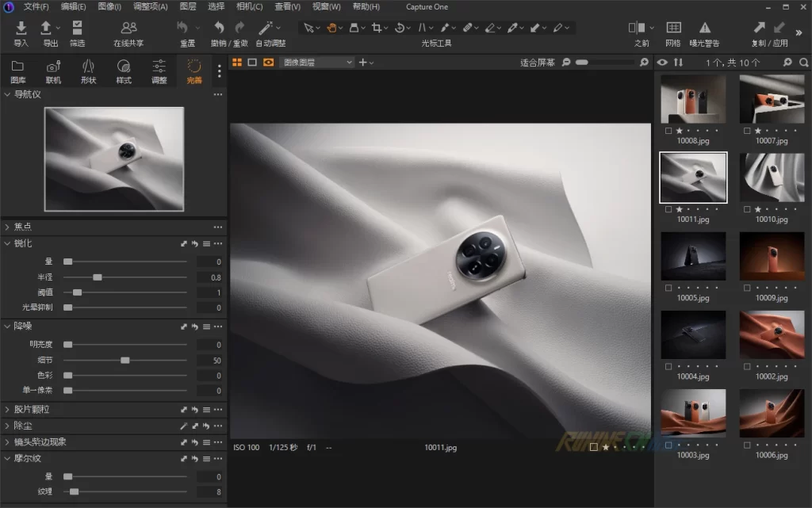Click the 适合屏幕 fit-to-screen label
Screen dimensions: 812x508
538,62
